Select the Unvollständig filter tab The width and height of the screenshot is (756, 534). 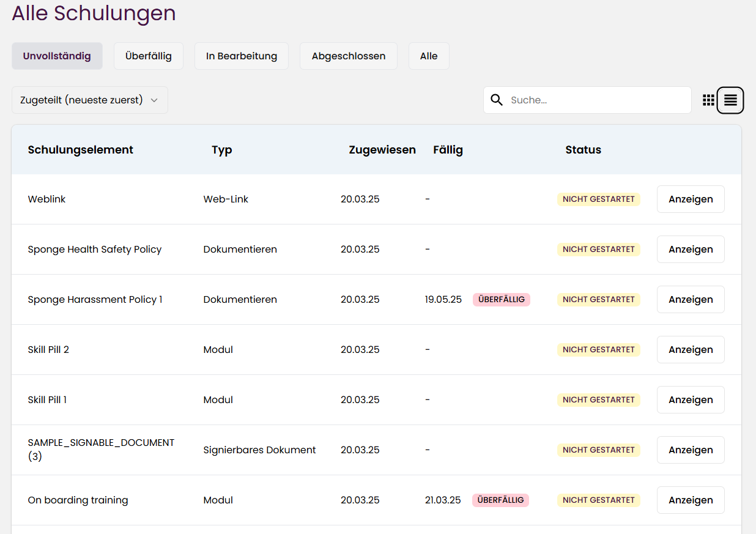coord(57,56)
